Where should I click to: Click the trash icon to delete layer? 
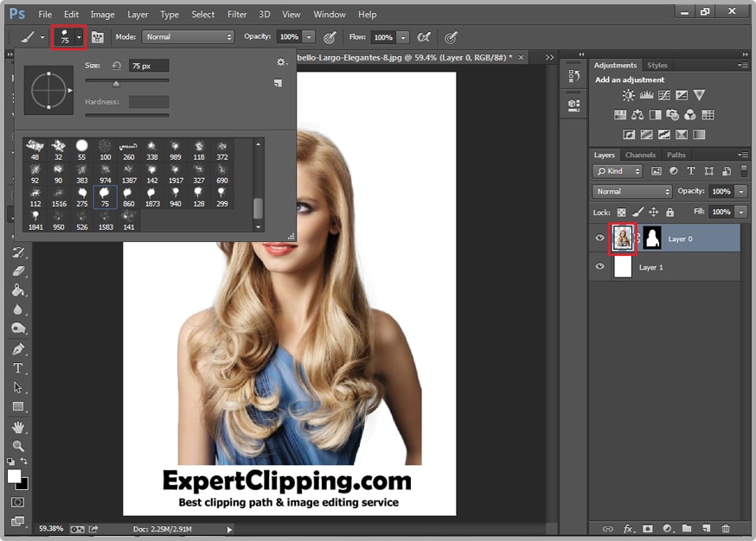726,528
